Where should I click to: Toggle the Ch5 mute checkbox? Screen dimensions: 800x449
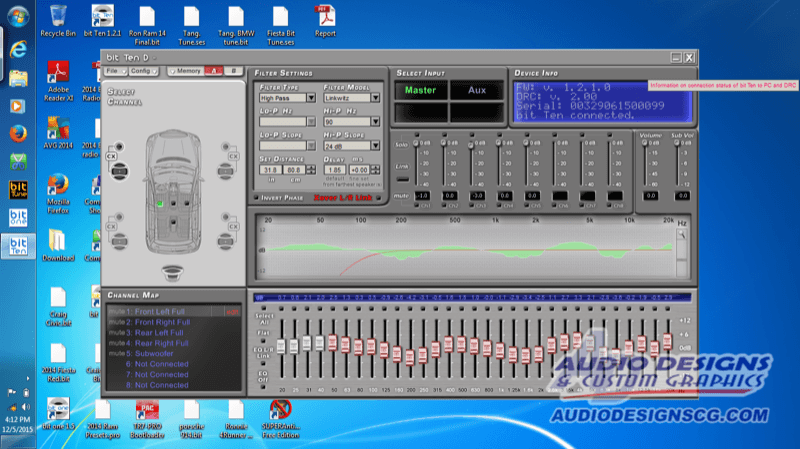tap(527, 206)
